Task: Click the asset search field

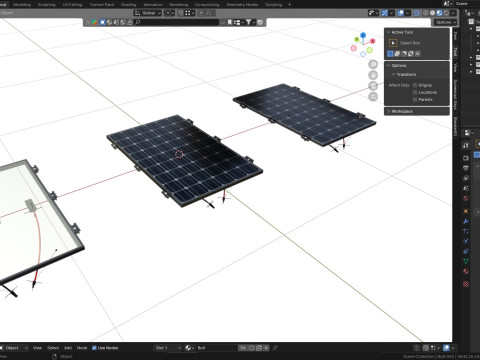Action: point(177,22)
